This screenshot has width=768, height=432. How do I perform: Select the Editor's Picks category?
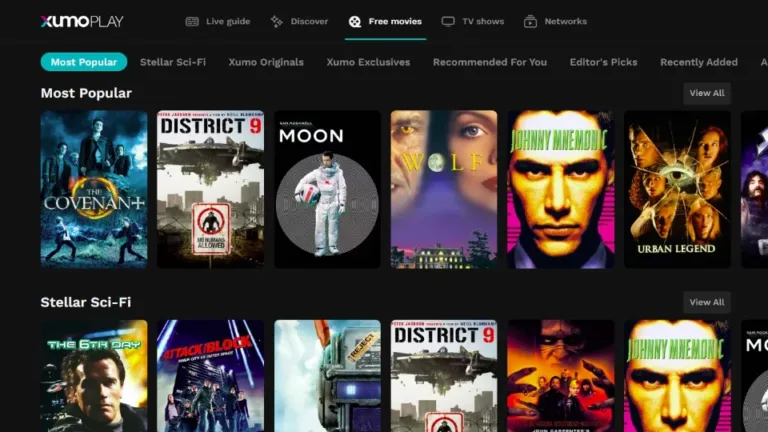(603, 62)
